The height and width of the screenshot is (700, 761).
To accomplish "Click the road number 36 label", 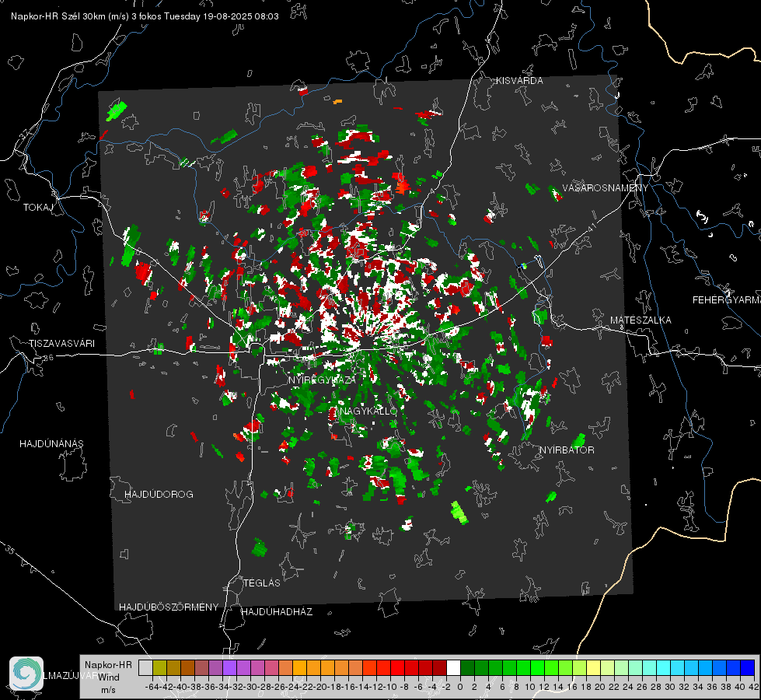I will tap(48, 358).
